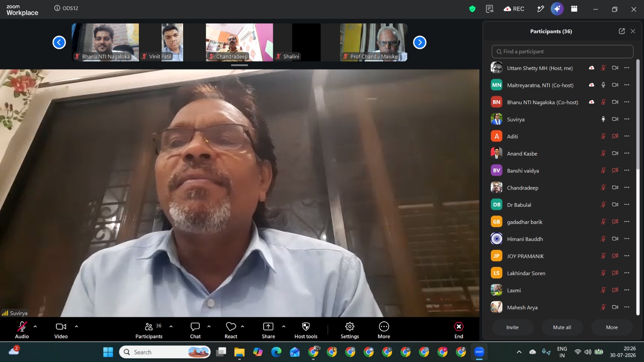Click the Participants panel scrollbar
Viewport: 644px width, 362px height.
[638, 114]
